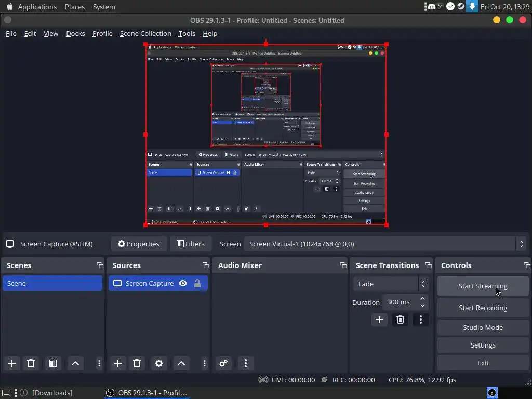
Task: Decrease transition duration with down arrow
Action: click(x=422, y=305)
